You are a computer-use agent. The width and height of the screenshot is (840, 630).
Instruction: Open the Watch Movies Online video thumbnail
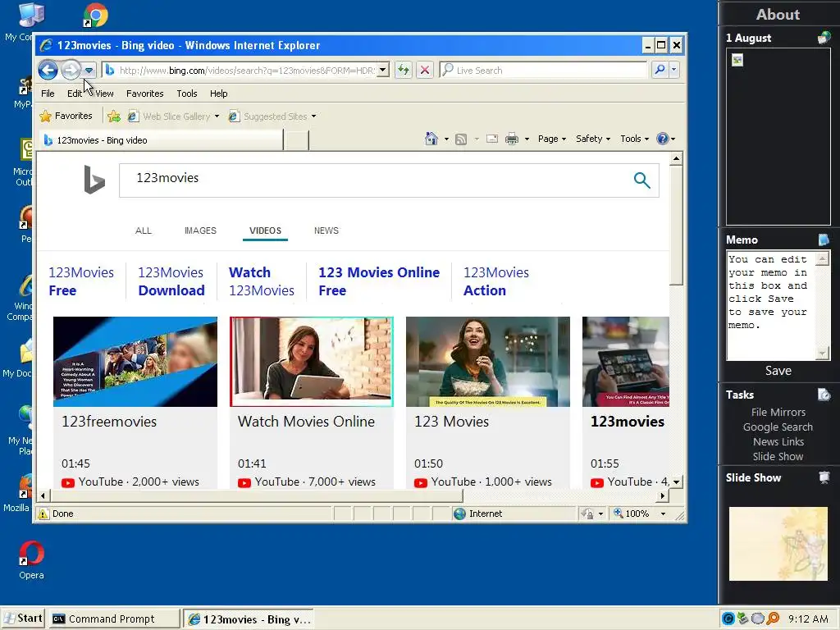point(312,362)
